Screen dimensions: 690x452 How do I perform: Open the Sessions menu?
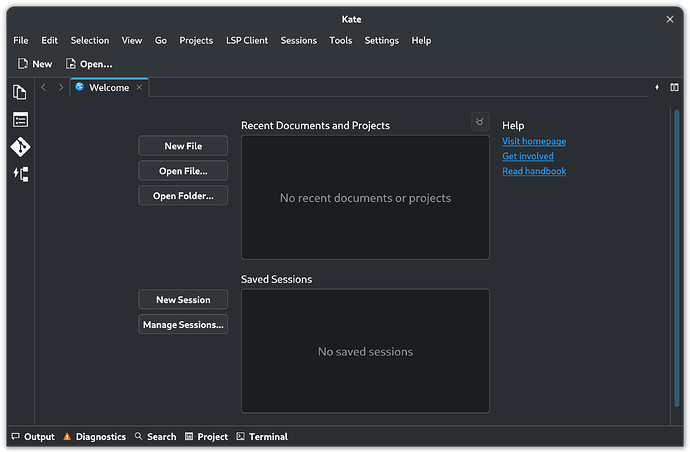click(299, 40)
